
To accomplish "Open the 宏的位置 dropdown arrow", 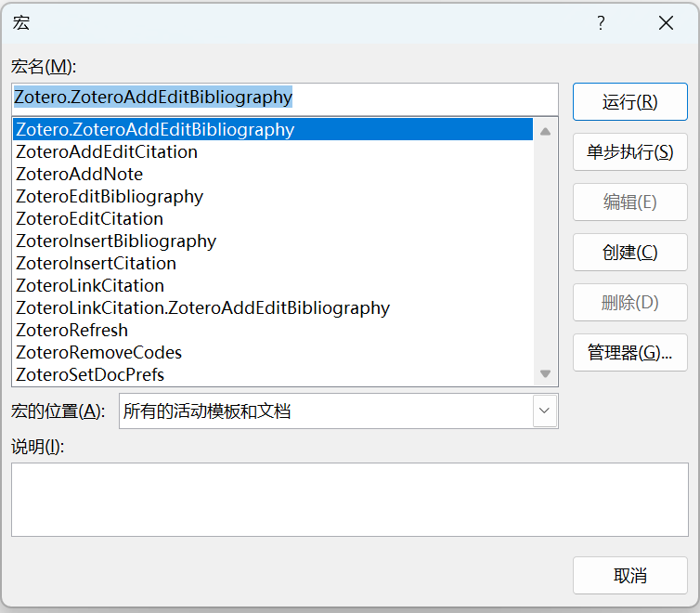I will coord(544,411).
